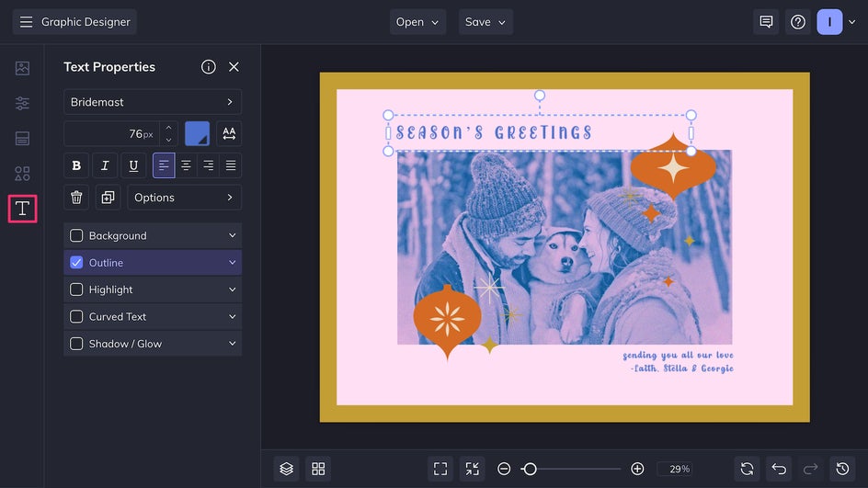Undo the last action
The width and height of the screenshot is (868, 488).
[779, 470]
